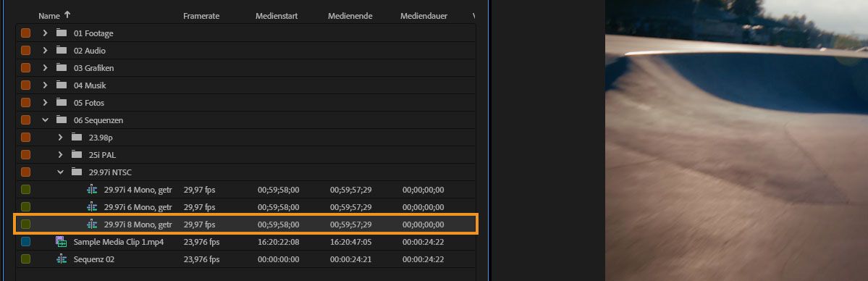Sort by the Mediendauer column header
The width and height of the screenshot is (868, 281).
[x=424, y=16]
